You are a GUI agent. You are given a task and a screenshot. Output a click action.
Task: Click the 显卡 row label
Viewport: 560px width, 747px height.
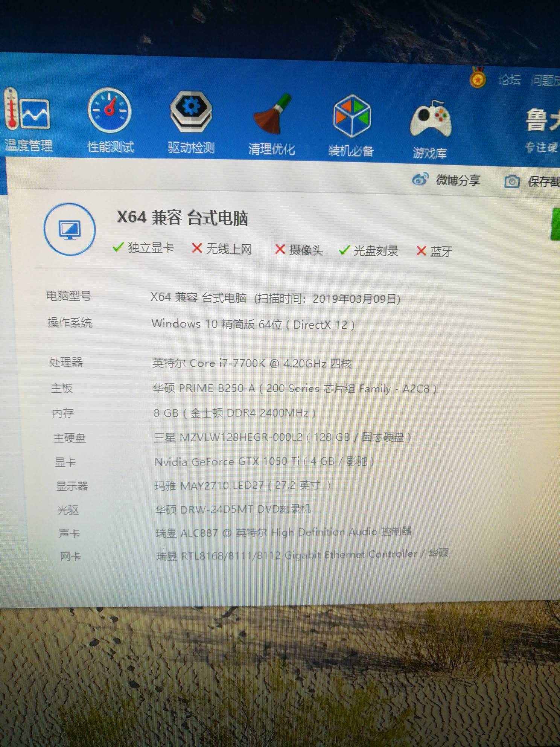pos(65,462)
